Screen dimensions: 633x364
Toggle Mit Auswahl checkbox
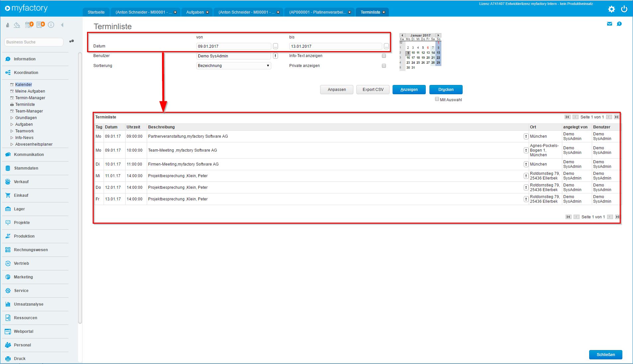click(x=437, y=99)
